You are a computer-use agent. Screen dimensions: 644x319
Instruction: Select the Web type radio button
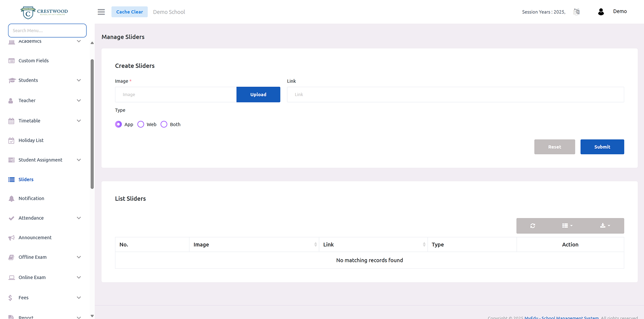pos(141,125)
